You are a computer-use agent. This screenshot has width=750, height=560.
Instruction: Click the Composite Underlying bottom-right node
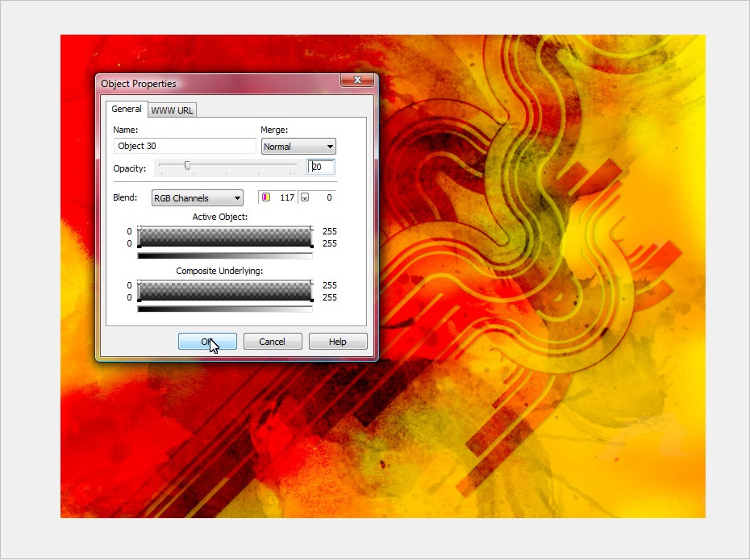pyautogui.click(x=311, y=300)
